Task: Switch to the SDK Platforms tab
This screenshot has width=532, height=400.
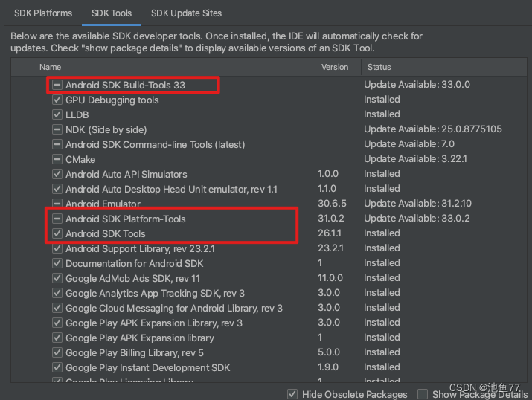Action: tap(43, 13)
